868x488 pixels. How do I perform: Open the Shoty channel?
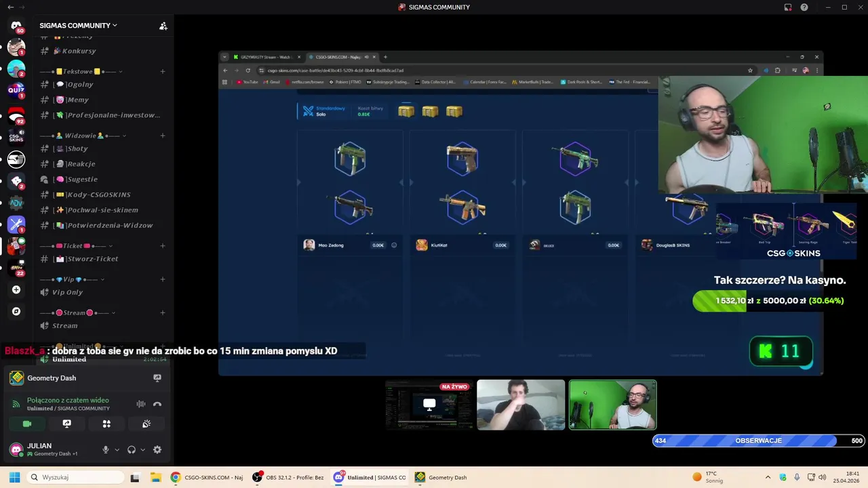[102, 148]
